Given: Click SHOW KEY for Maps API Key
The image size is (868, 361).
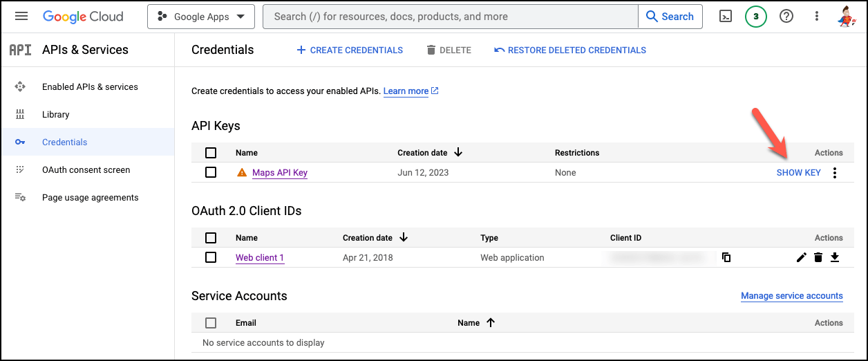Looking at the screenshot, I should coord(798,172).
